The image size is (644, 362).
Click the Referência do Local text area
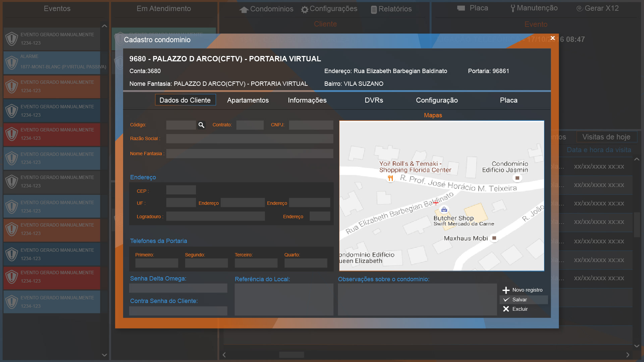[284, 300]
